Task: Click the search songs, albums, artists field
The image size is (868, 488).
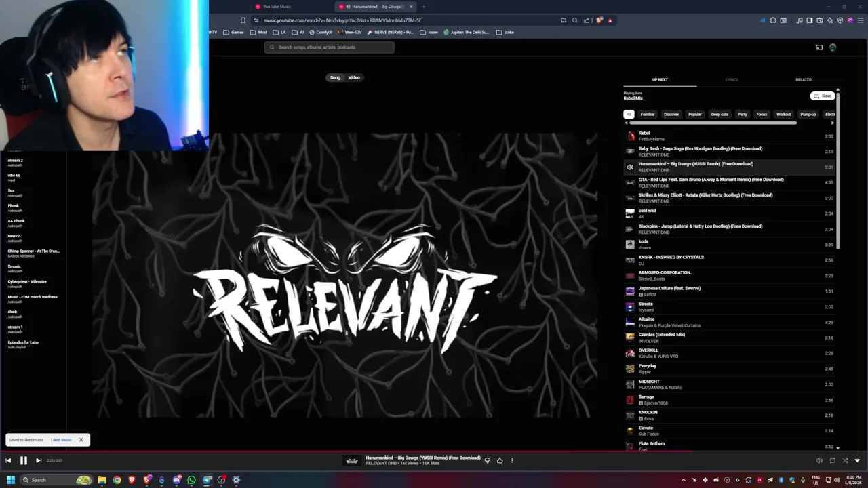Action: coord(330,47)
